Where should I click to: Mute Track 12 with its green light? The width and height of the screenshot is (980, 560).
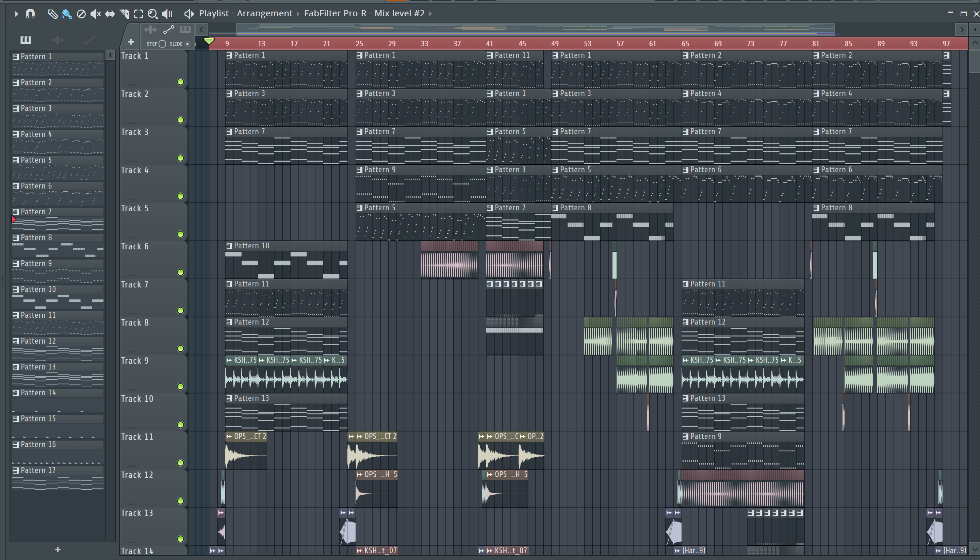pyautogui.click(x=180, y=501)
